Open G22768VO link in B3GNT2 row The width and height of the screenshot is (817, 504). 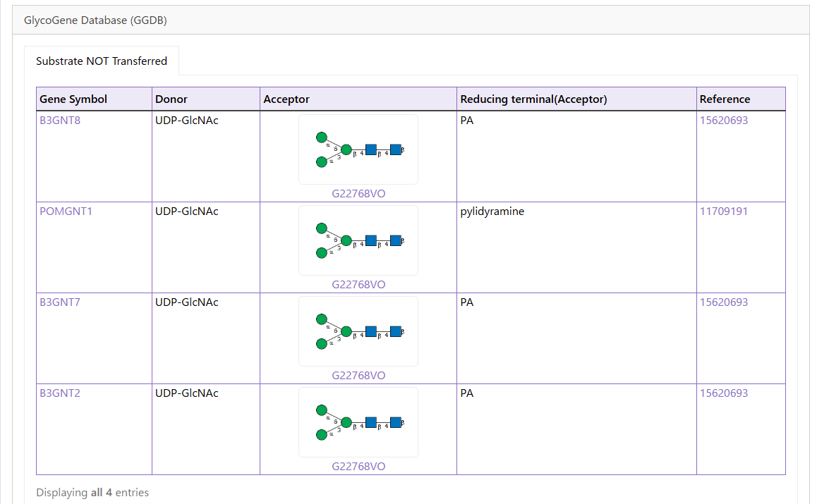[358, 467]
